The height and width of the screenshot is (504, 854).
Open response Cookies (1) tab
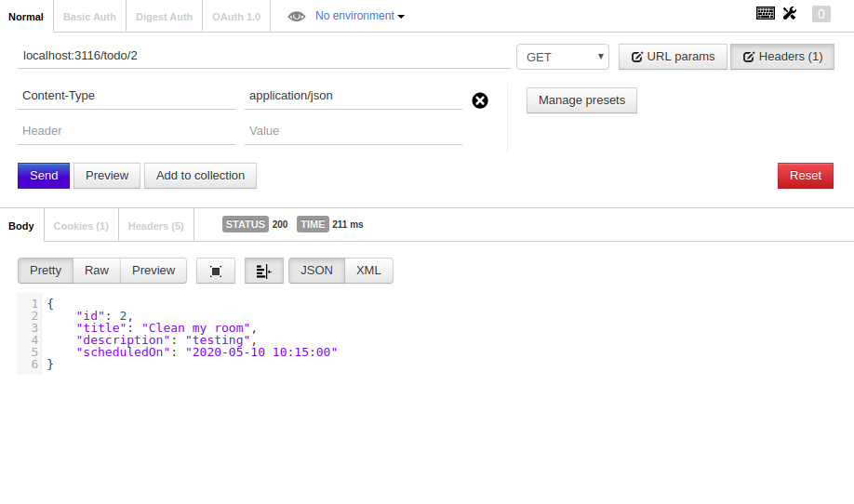[81, 226]
